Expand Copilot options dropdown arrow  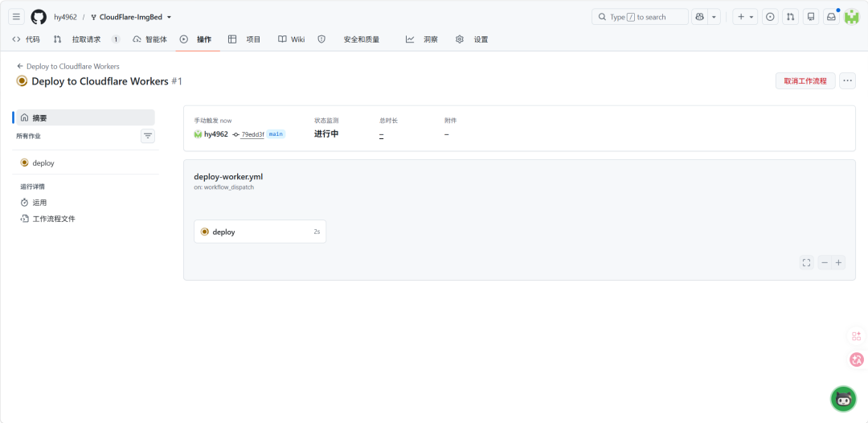pos(714,17)
